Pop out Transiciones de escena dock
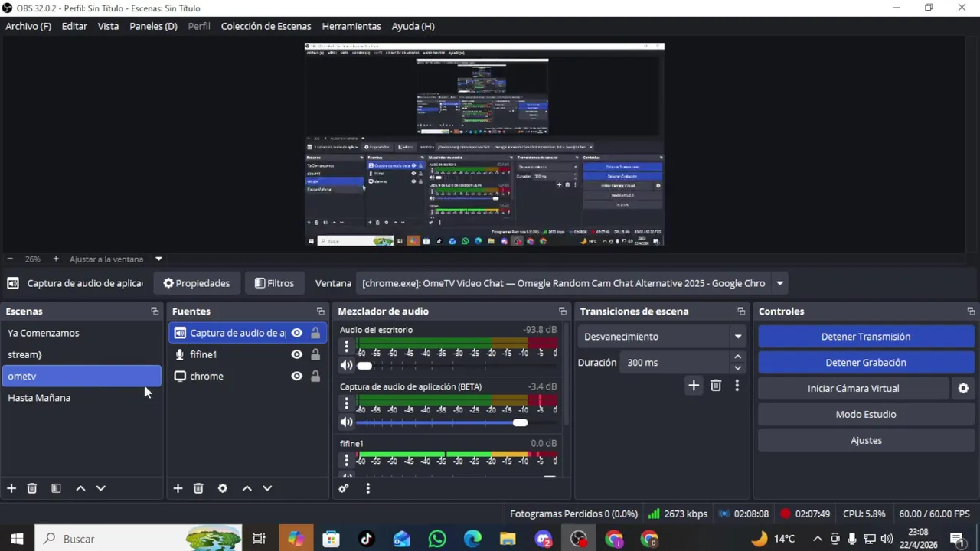The height and width of the screenshot is (551, 980). tap(741, 311)
